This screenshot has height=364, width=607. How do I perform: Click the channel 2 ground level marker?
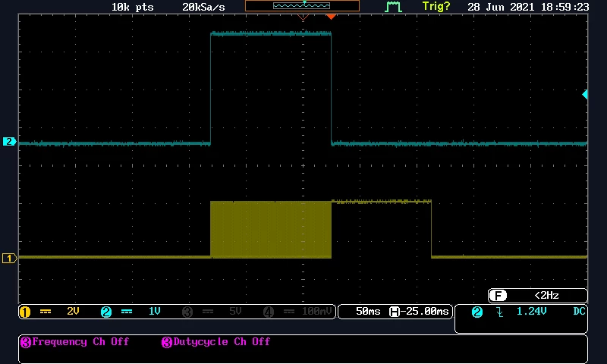[9, 142]
